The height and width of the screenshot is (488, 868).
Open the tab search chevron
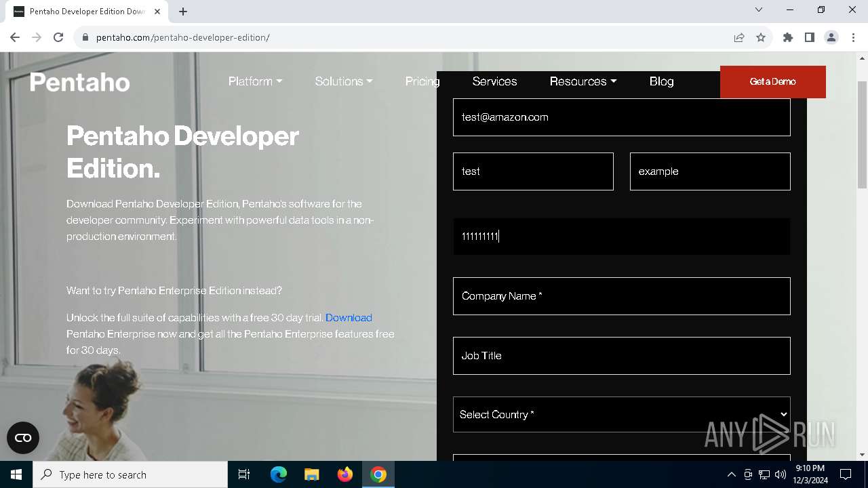pos(759,9)
